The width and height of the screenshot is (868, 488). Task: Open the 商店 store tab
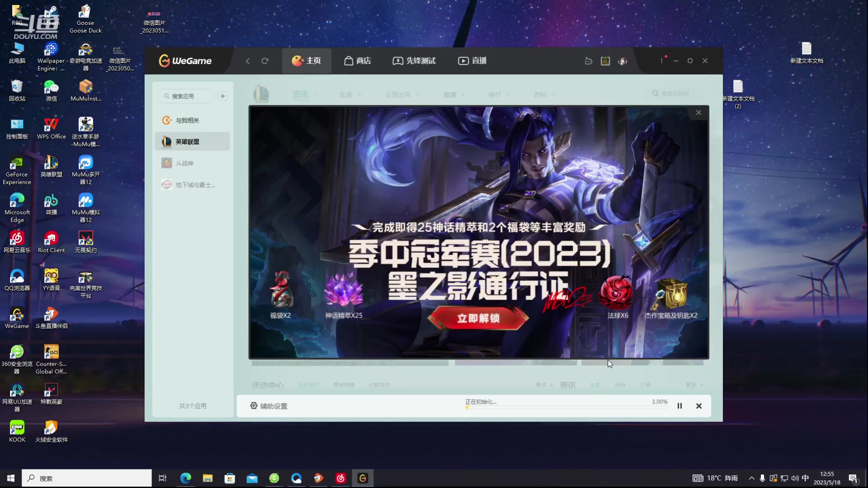coord(357,61)
